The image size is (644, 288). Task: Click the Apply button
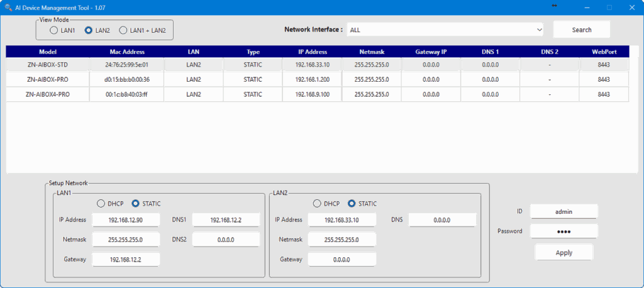click(x=563, y=253)
